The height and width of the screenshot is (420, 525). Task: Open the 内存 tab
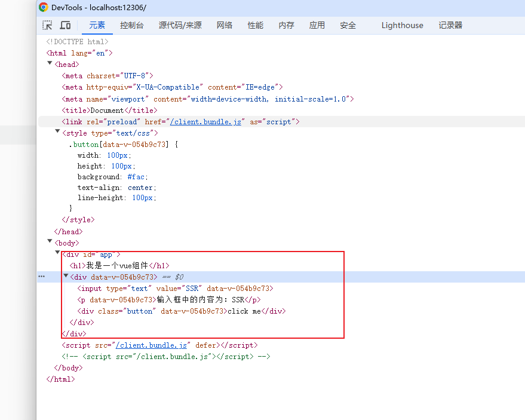pyautogui.click(x=286, y=25)
